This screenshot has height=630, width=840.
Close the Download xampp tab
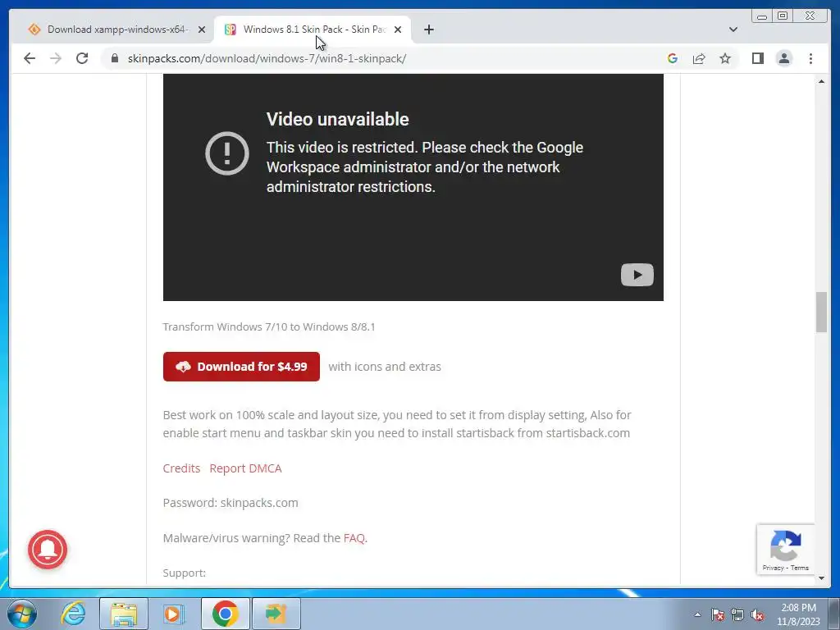click(x=202, y=30)
